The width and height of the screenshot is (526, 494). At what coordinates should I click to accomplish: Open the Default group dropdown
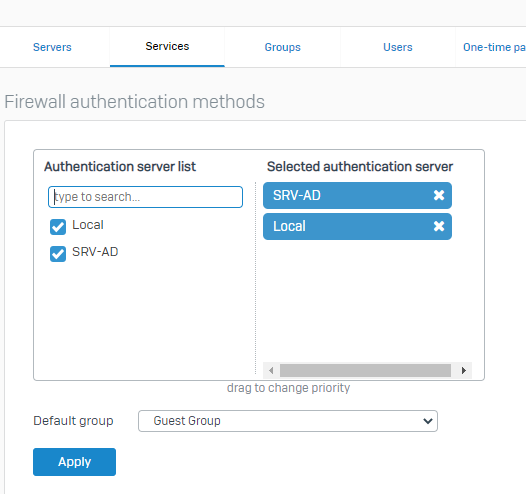click(288, 421)
